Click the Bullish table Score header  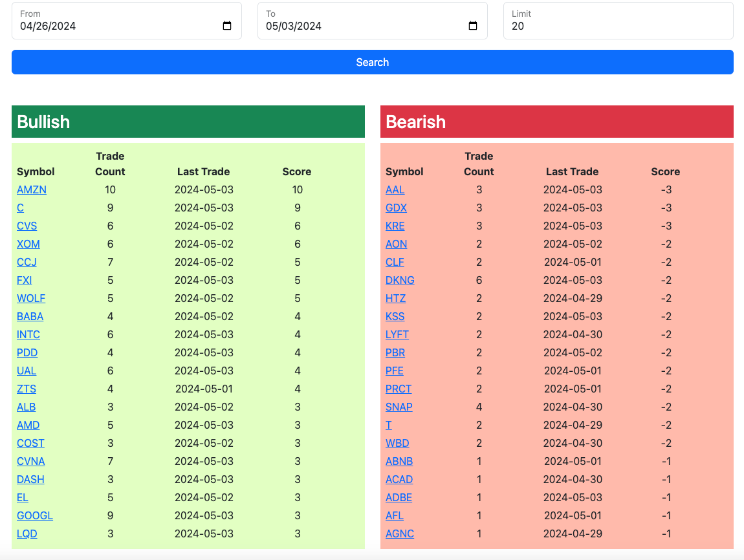coord(296,171)
